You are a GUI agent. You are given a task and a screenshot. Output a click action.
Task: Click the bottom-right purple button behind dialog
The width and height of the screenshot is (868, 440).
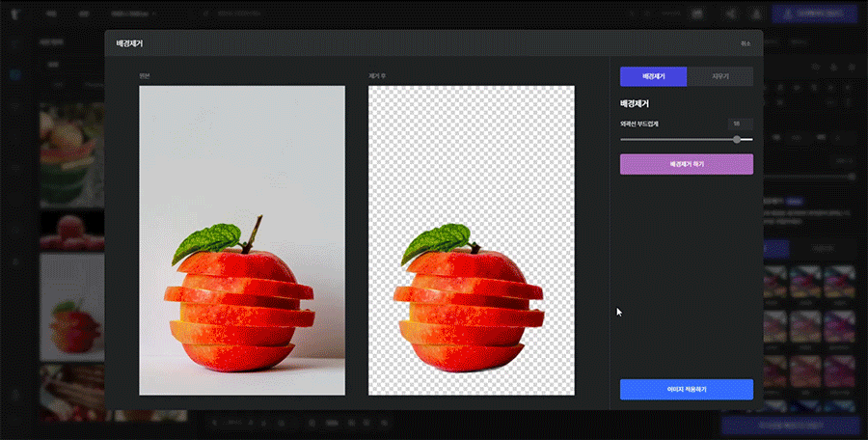(791, 426)
